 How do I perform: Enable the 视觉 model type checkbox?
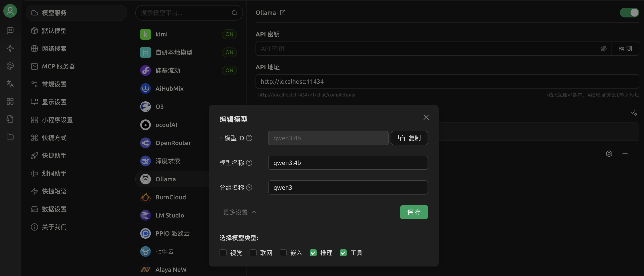(x=223, y=253)
